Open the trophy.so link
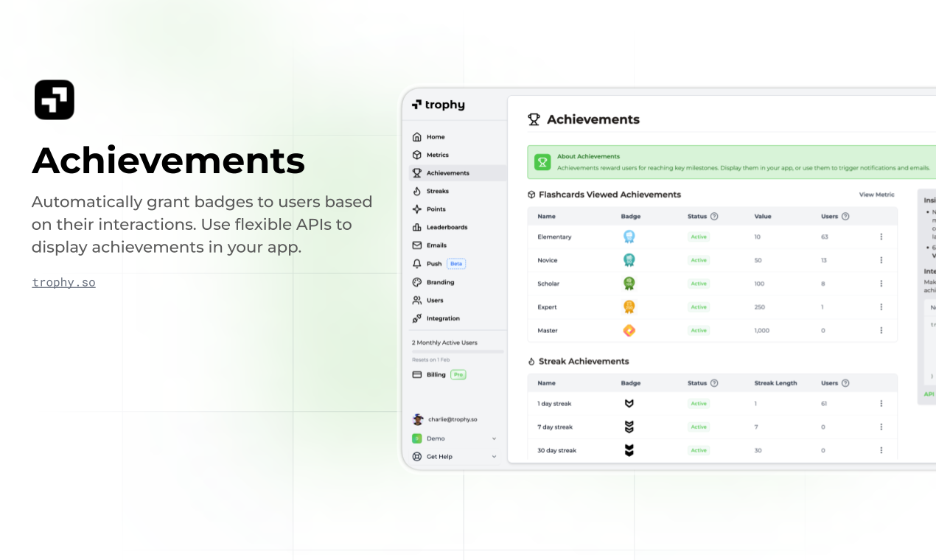936x560 pixels. click(x=63, y=282)
